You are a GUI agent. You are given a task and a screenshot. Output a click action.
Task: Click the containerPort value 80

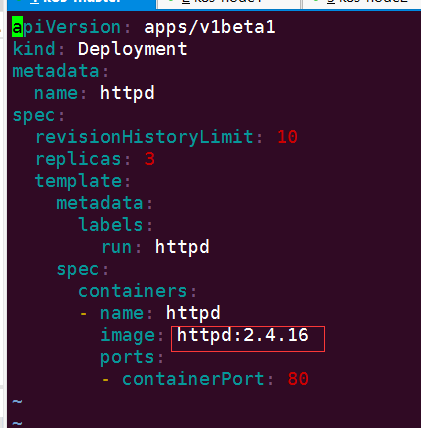pyautogui.click(x=298, y=379)
